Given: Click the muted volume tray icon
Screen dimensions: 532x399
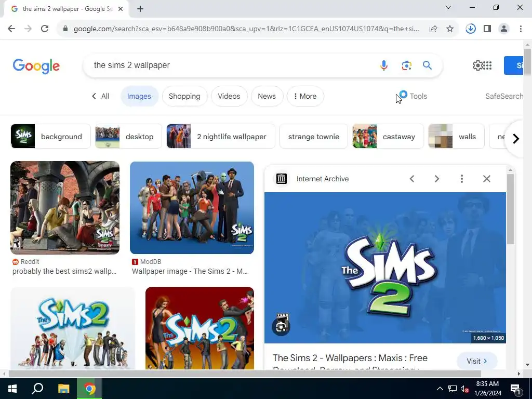Looking at the screenshot, I should click(464, 389).
